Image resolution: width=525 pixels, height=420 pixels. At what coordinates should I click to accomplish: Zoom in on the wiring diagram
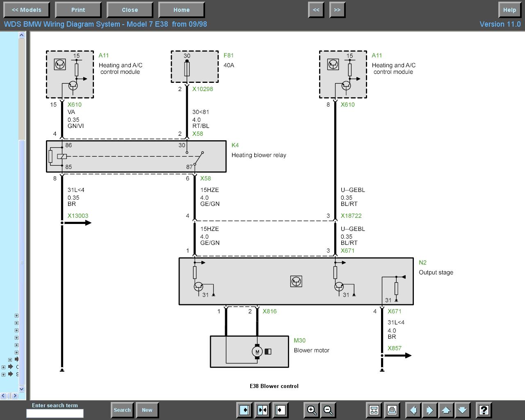click(312, 410)
